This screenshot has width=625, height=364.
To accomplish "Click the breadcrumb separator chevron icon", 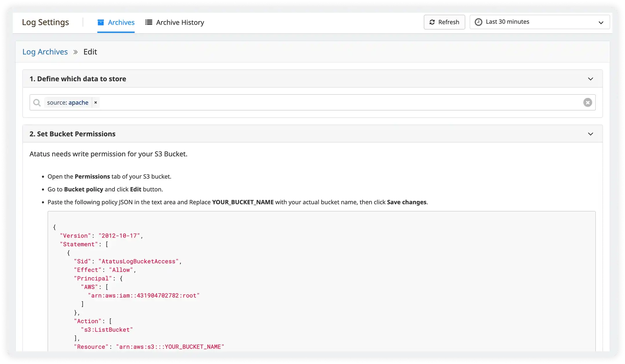I will 75,52.
